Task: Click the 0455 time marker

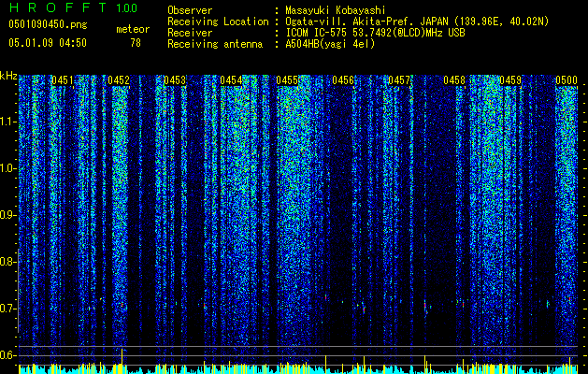Action: 287,80
